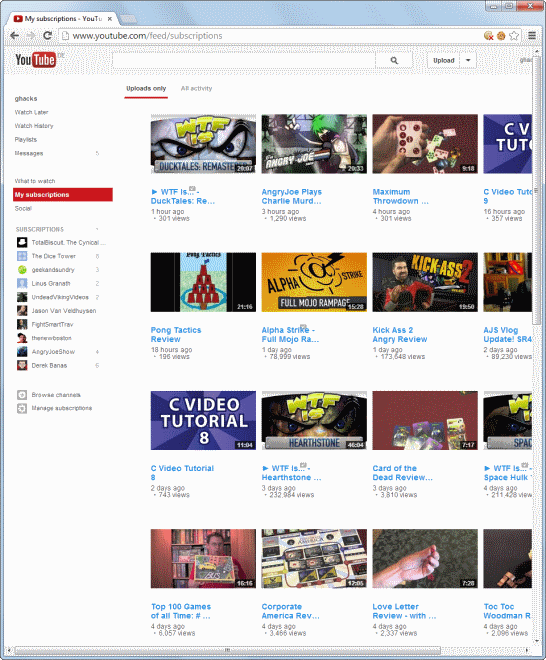Open geekandsundry channel avatar
Image resolution: width=546 pixels, height=660 pixels.
click(22, 270)
